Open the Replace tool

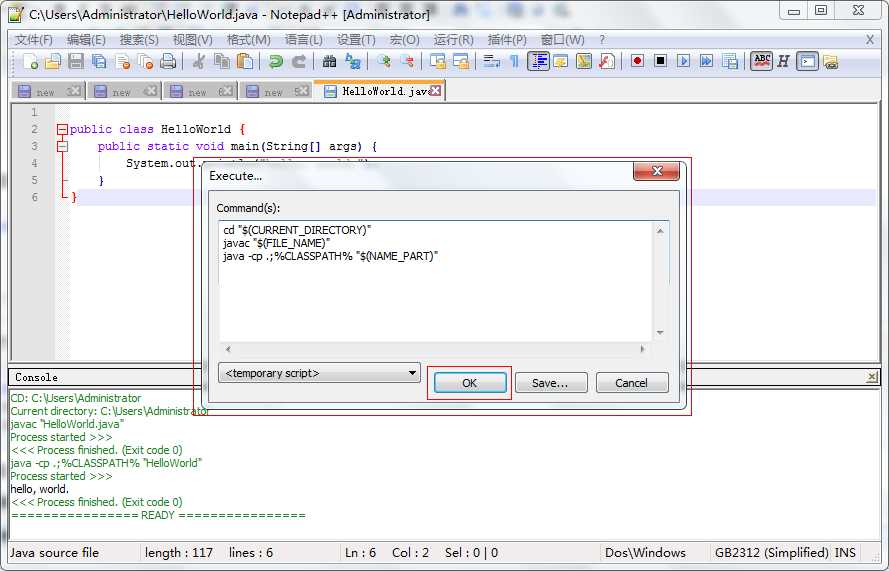[353, 61]
